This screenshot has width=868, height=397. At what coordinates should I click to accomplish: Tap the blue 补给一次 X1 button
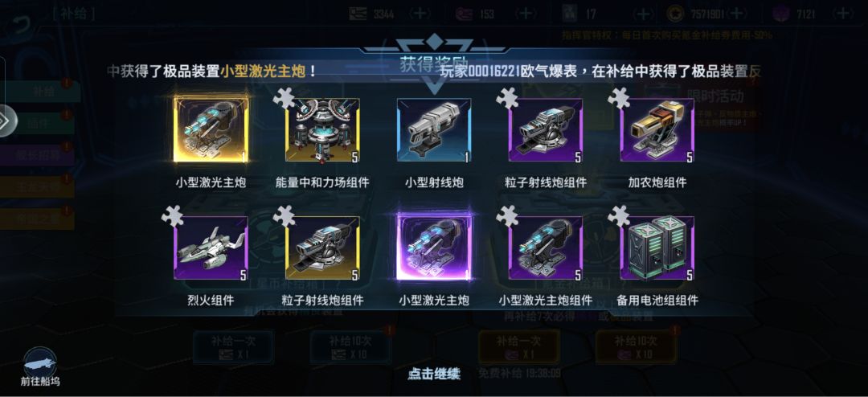pyautogui.click(x=233, y=347)
